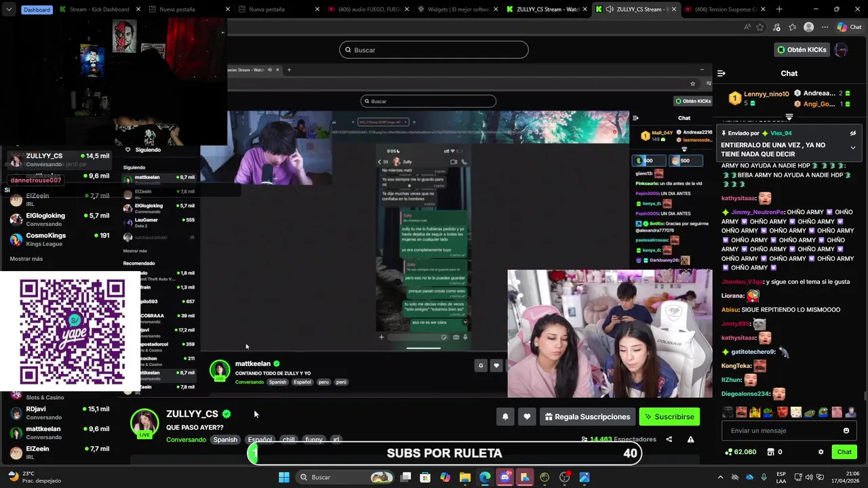Click the Dashboard tab group label

37,9
